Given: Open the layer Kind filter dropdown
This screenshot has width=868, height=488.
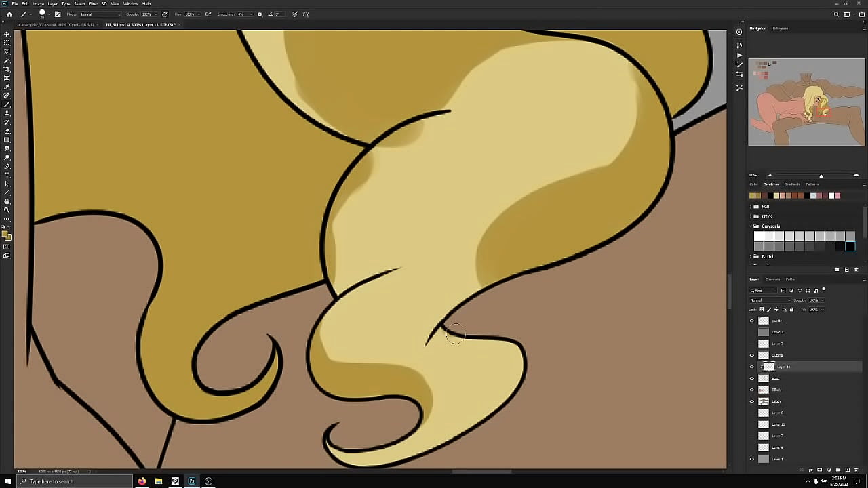Looking at the screenshot, I should (764, 291).
